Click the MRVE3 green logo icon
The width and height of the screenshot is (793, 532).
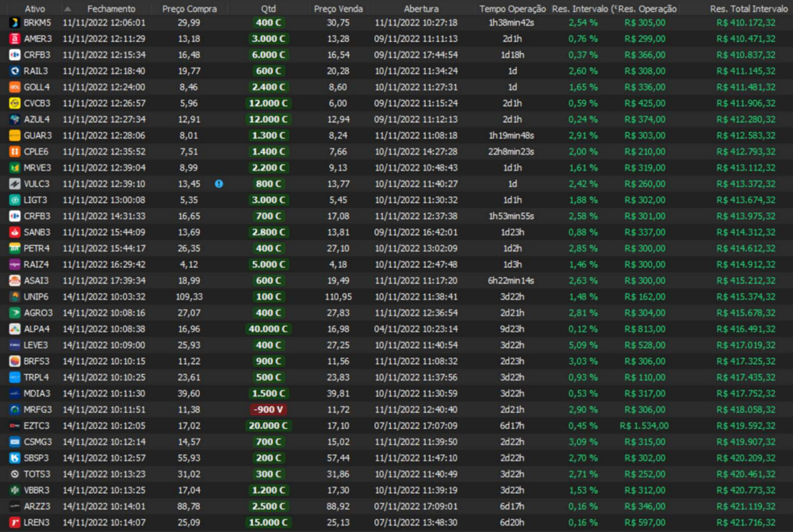[x=14, y=167]
